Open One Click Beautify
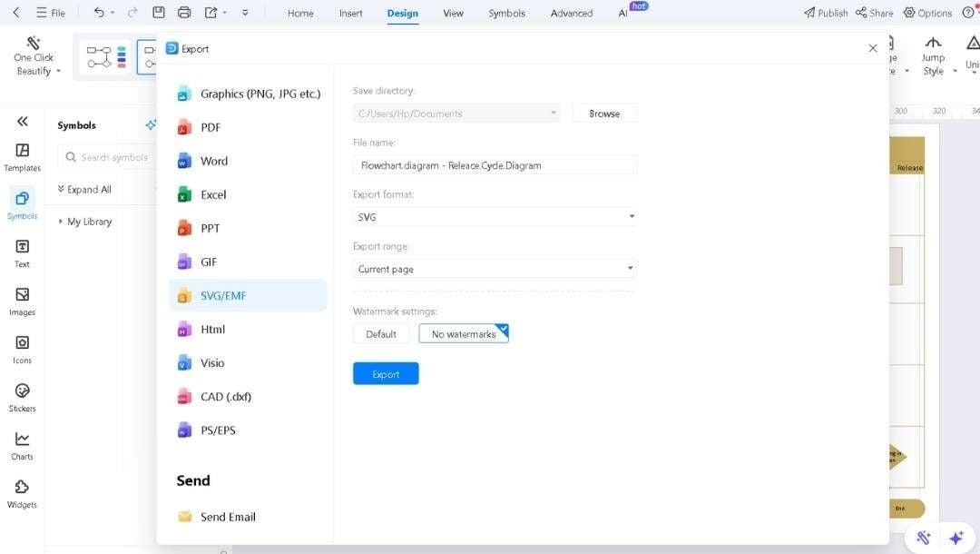The width and height of the screenshot is (980, 554). coord(34,56)
